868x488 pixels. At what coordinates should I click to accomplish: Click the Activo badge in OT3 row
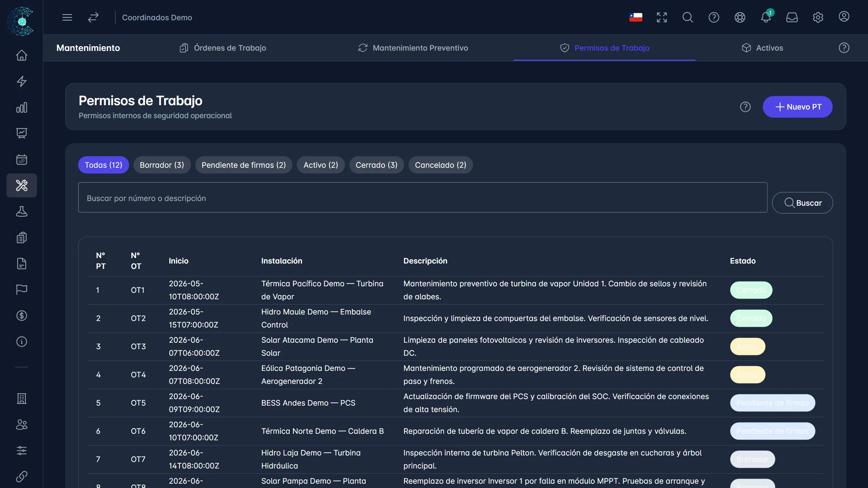(748, 347)
